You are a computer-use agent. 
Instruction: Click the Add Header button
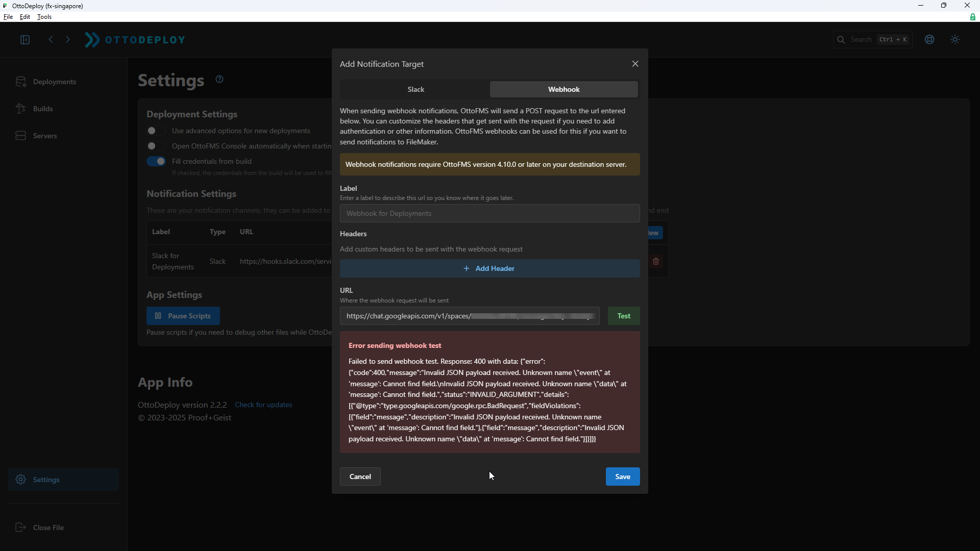(x=489, y=268)
